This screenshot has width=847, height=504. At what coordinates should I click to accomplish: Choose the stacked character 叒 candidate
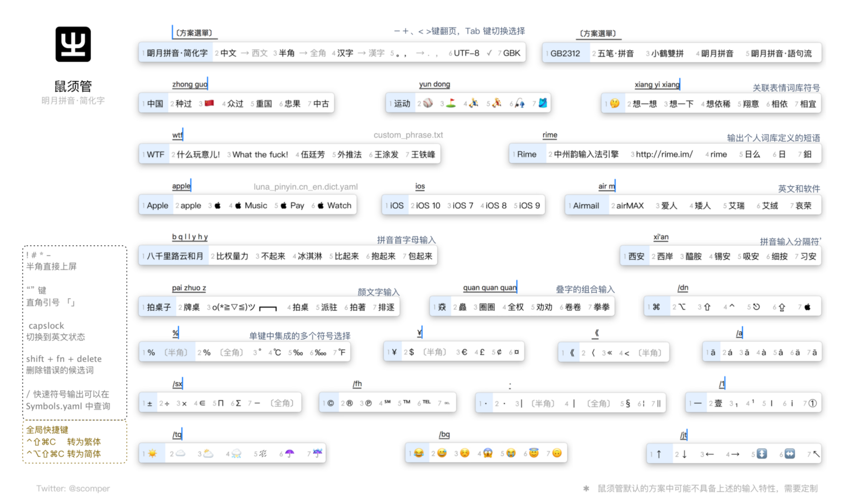coord(442,307)
